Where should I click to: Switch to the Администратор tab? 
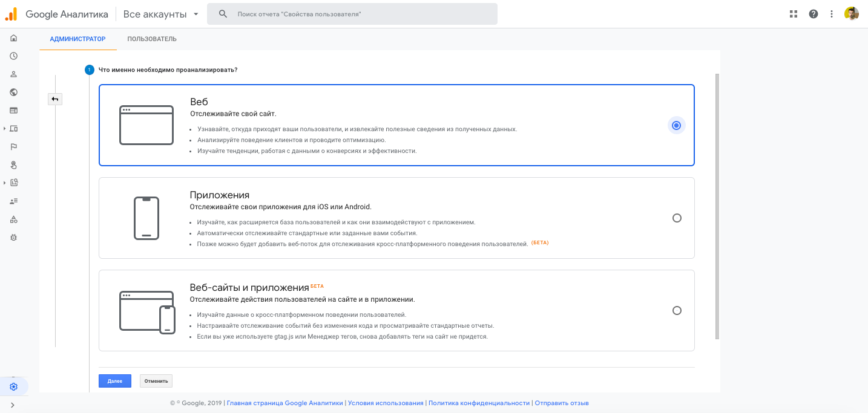click(x=77, y=39)
